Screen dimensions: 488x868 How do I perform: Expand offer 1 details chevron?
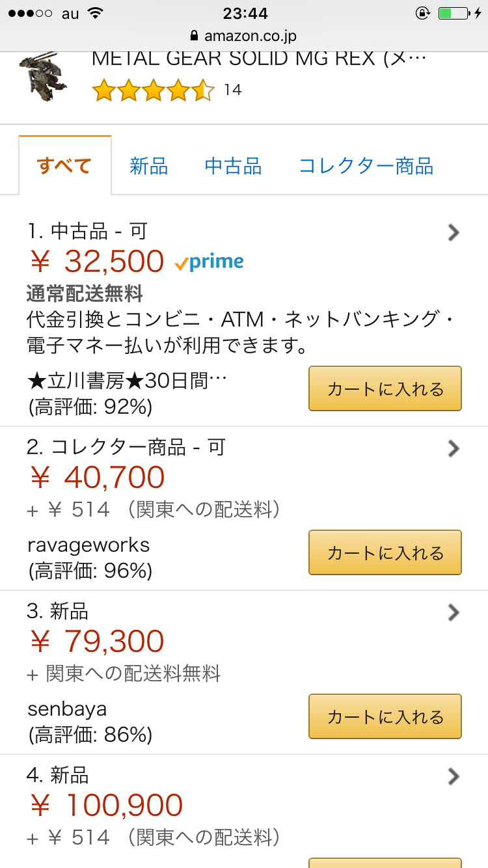pyautogui.click(x=454, y=232)
